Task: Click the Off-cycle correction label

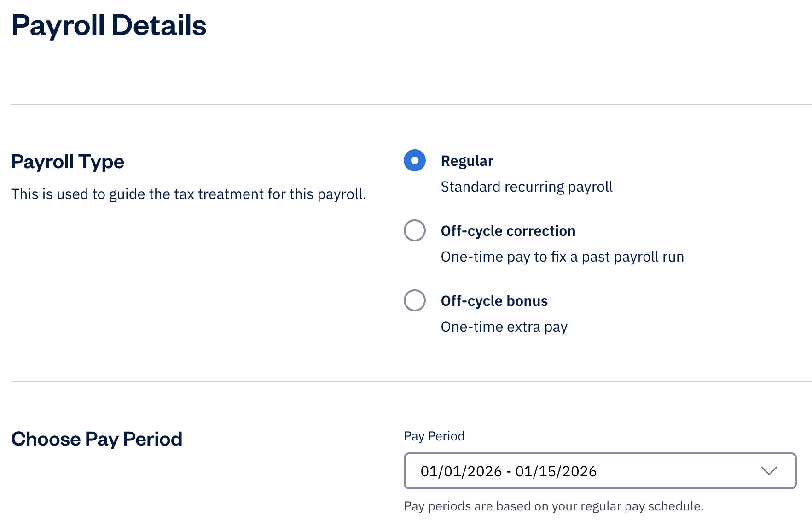Action: click(508, 231)
